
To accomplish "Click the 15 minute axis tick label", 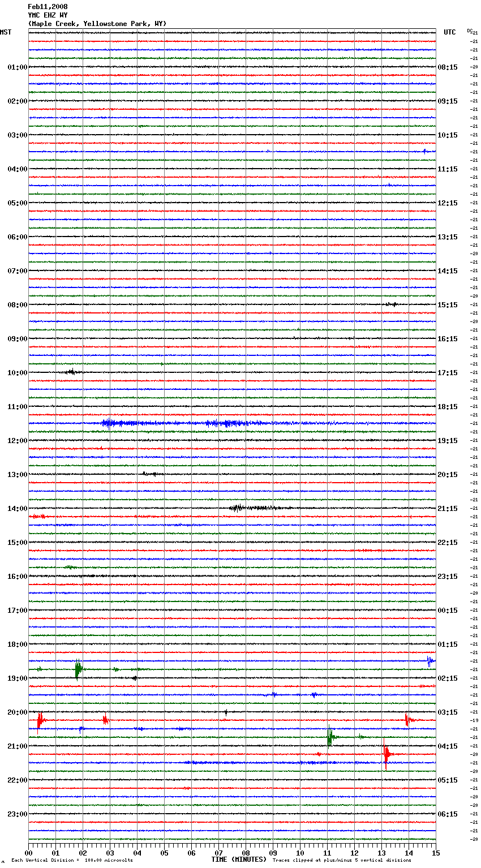I will tap(435, 853).
